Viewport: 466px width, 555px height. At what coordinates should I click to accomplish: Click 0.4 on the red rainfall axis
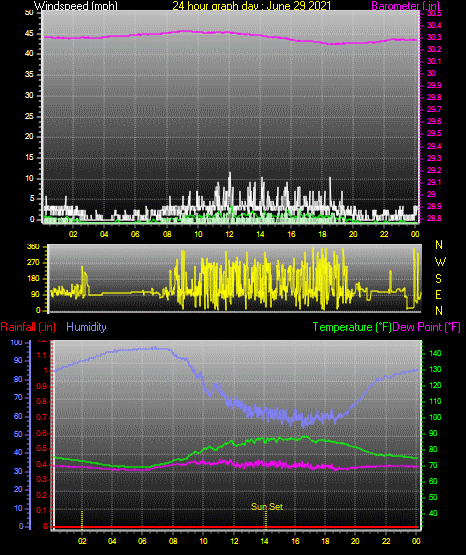(42, 464)
